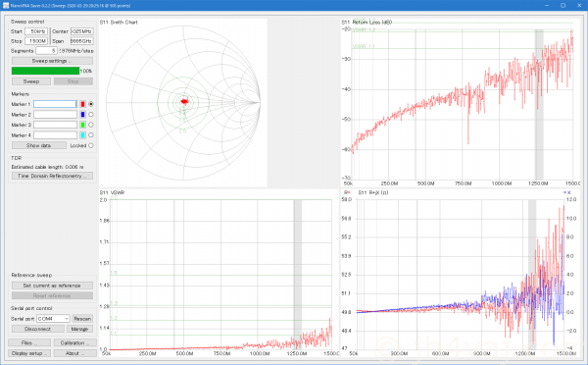Click Set current as reference button
The width and height of the screenshot is (588, 365).
pos(52,286)
